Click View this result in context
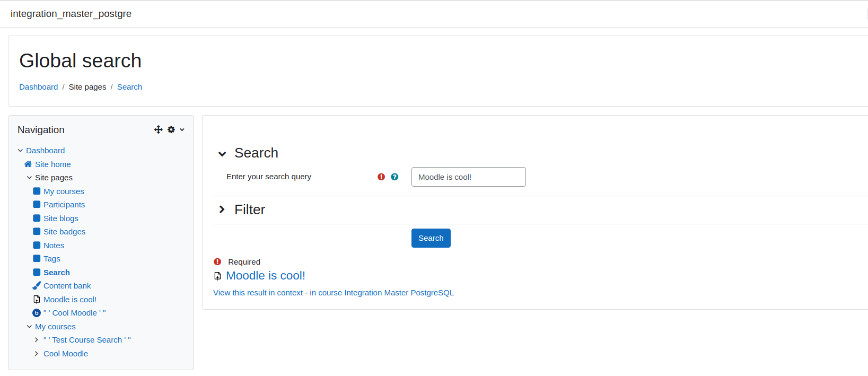The width and height of the screenshot is (868, 376). pyautogui.click(x=258, y=293)
